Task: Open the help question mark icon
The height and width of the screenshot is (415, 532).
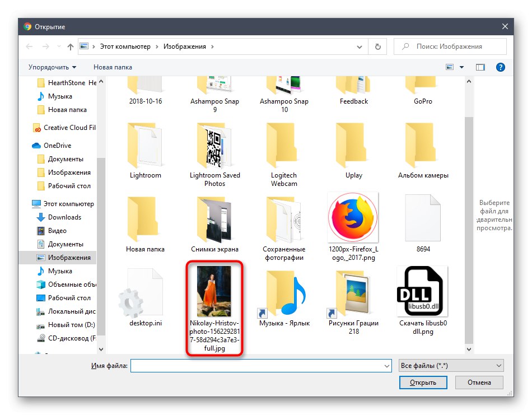Action: 500,67
